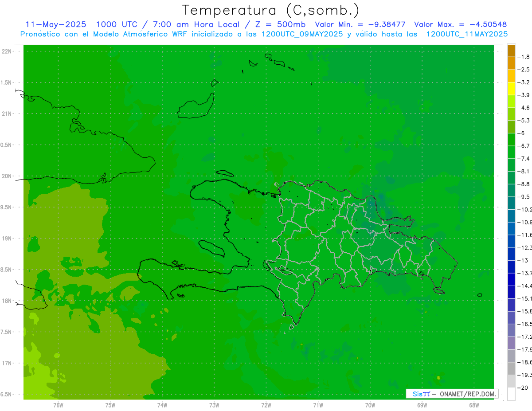
Task: Click the '1200UTC_11MAY2025' valid-until text
Action: click(467, 34)
